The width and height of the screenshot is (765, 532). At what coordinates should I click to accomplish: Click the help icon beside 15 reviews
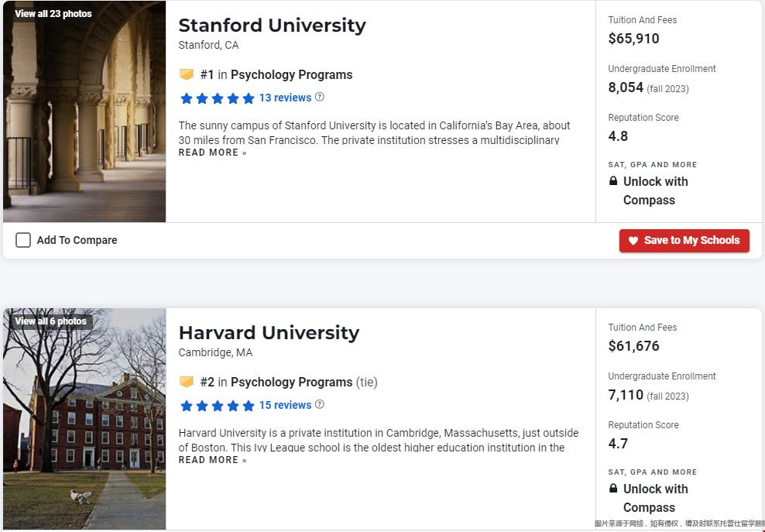[320, 404]
